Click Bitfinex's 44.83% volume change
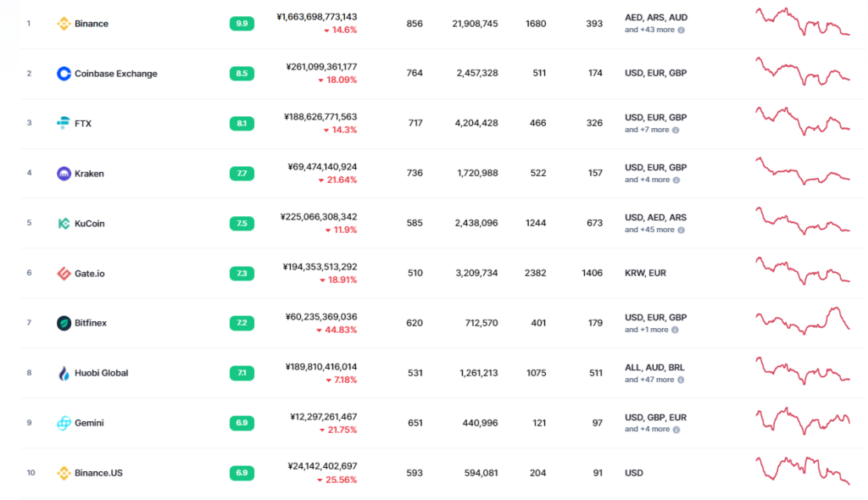Image resolution: width=868 pixels, height=500 pixels. coord(337,330)
